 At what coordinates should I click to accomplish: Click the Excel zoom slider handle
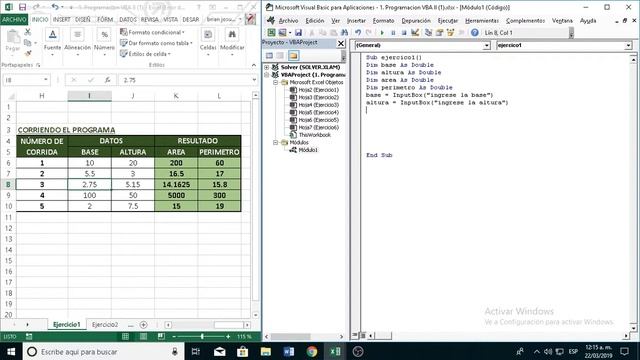(x=202, y=337)
